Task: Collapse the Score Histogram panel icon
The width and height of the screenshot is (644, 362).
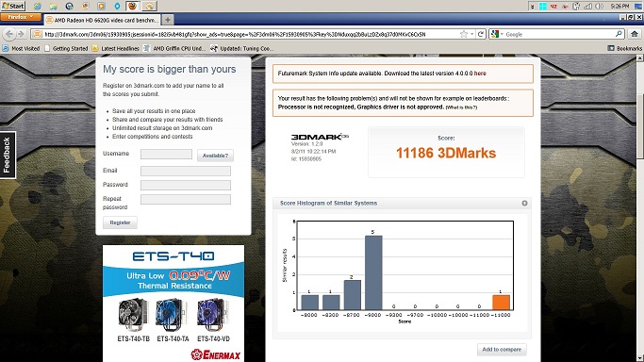Action: click(524, 204)
